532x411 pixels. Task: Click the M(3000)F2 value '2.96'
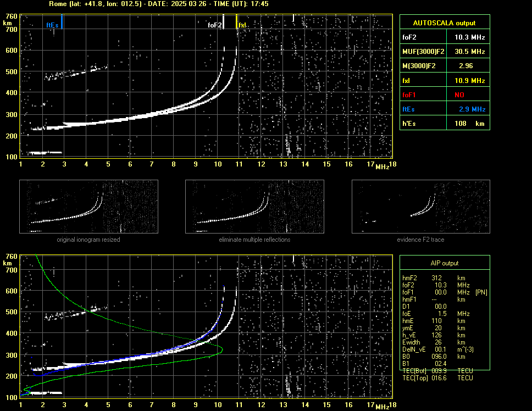465,66
